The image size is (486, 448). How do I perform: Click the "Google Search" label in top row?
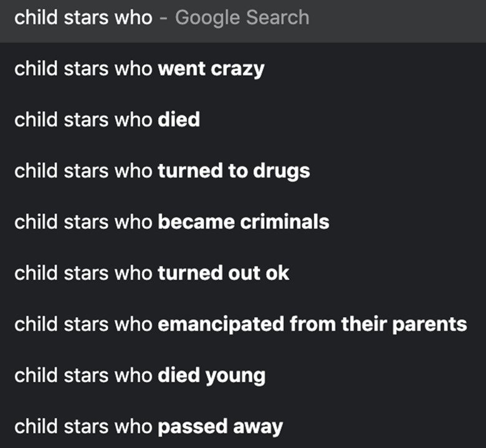pos(242,17)
